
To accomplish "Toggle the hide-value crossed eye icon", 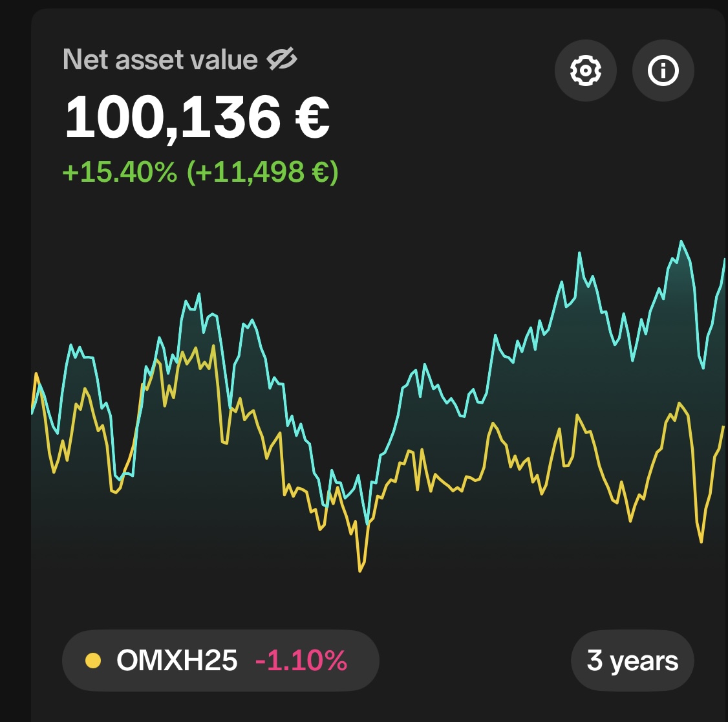I will [282, 60].
